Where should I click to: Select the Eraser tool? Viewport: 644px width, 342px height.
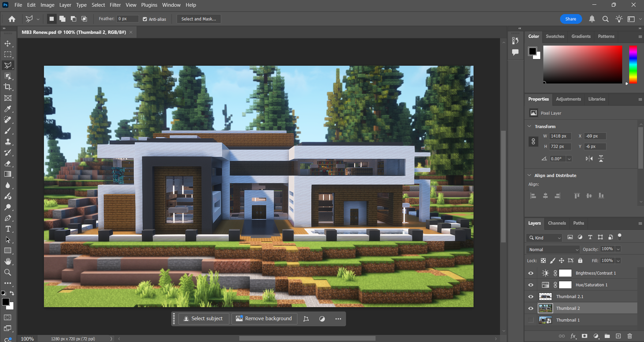[x=8, y=163]
